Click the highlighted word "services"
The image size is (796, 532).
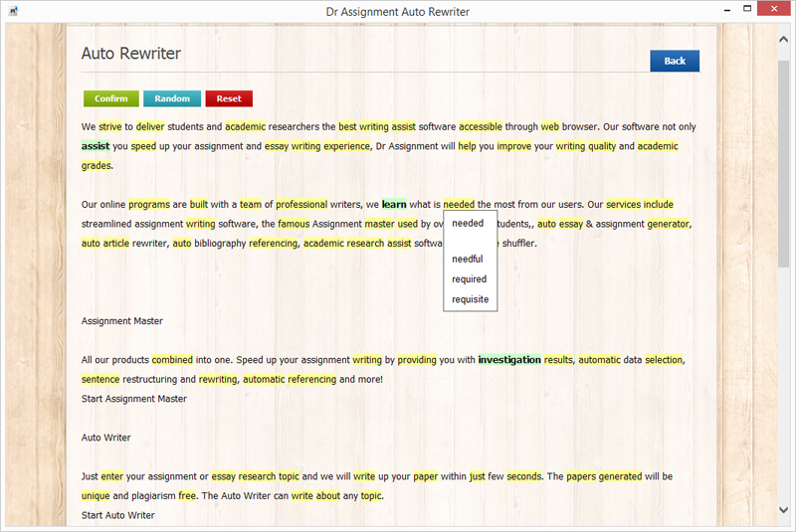coord(624,205)
